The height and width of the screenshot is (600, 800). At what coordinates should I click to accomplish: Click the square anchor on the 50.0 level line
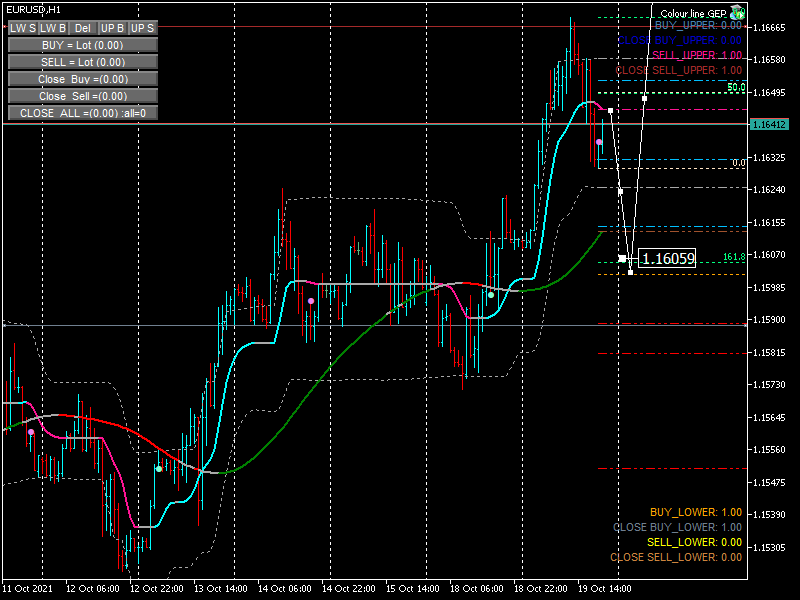[x=644, y=98]
